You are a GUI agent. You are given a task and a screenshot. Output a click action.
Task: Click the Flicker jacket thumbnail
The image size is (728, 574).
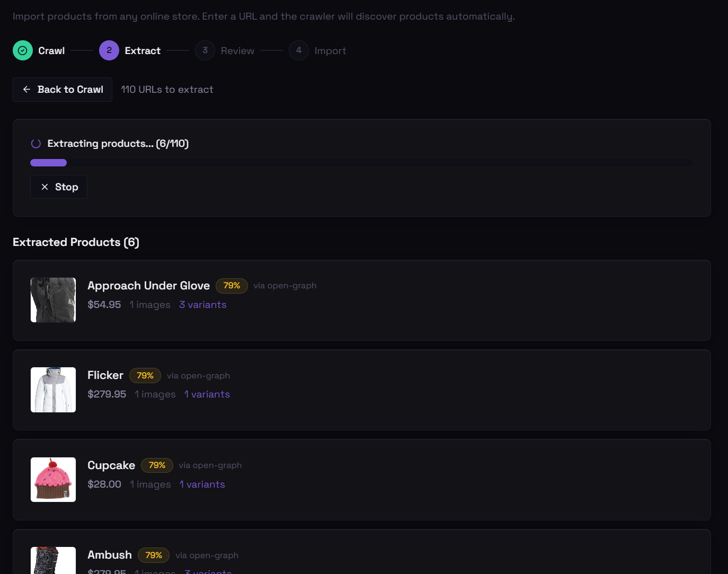pyautogui.click(x=53, y=390)
